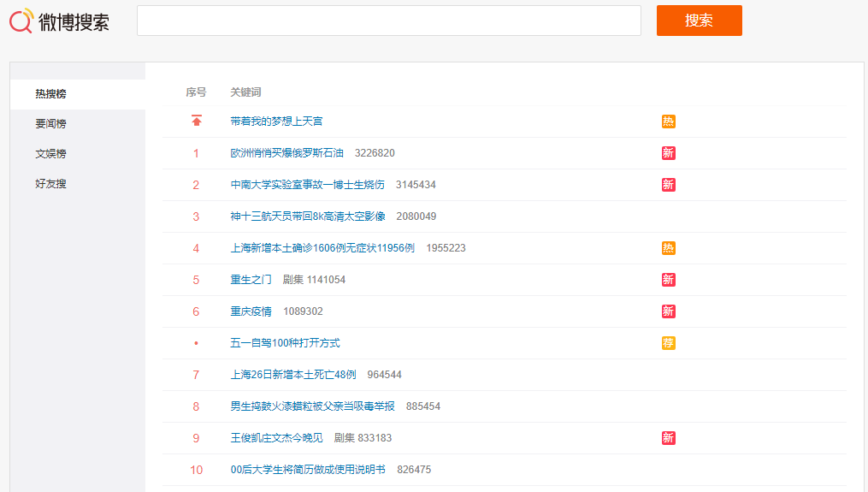Image resolution: width=868 pixels, height=492 pixels.
Task: Click the red dot marker for 五一自驾
Action: pyautogui.click(x=196, y=343)
